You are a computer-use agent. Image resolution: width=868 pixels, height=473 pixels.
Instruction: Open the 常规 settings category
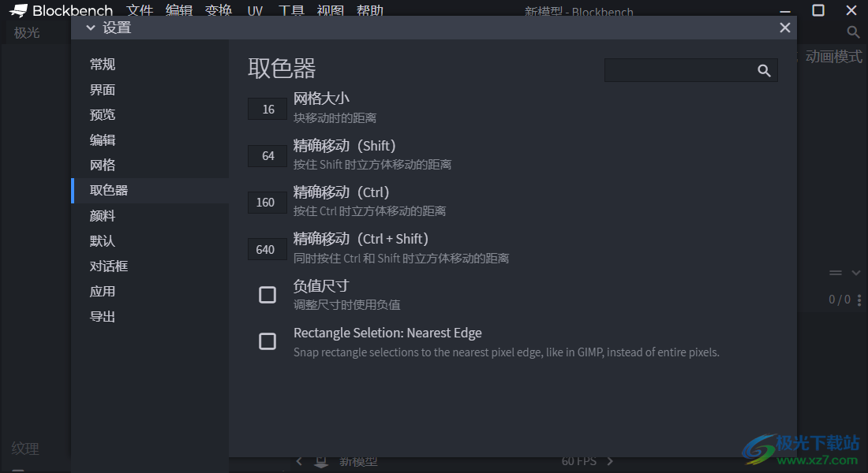tap(149, 64)
